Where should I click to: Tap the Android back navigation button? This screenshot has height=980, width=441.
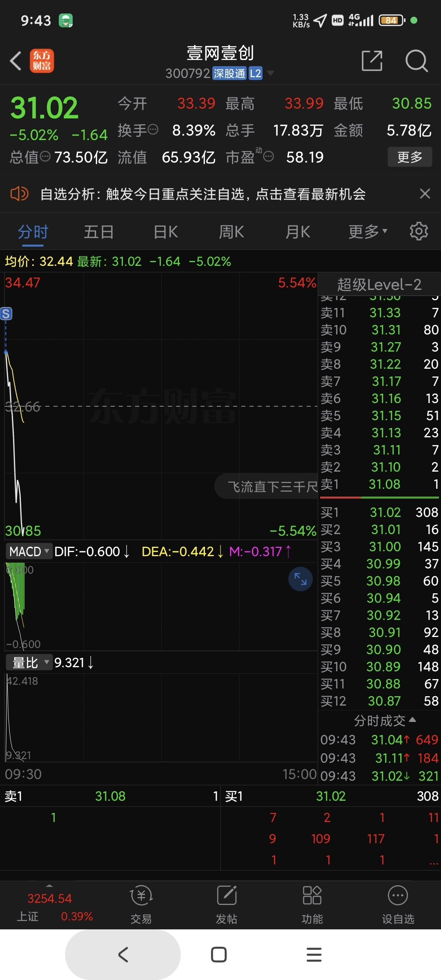click(123, 955)
